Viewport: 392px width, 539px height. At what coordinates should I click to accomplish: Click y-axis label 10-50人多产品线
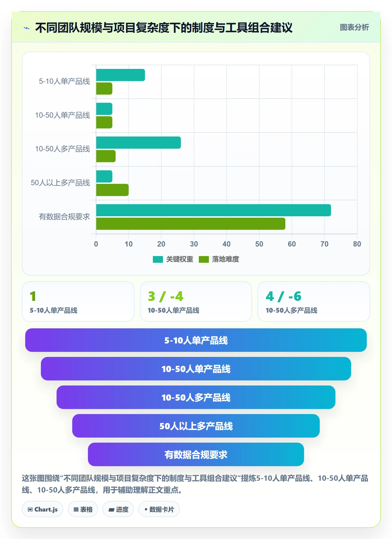click(x=62, y=149)
